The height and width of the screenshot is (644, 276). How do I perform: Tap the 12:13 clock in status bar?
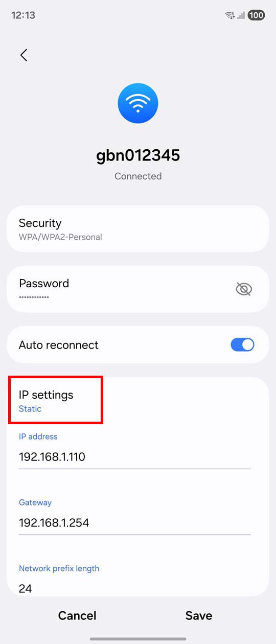24,15
